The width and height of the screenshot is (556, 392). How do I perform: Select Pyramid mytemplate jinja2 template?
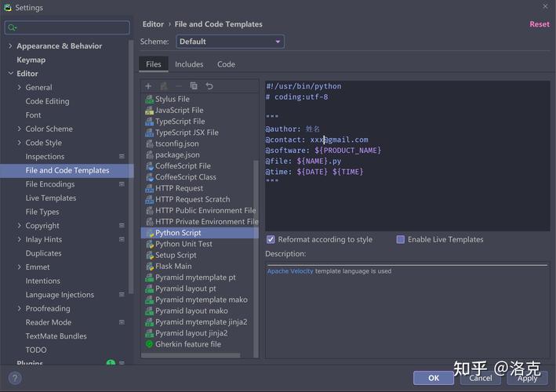199,321
